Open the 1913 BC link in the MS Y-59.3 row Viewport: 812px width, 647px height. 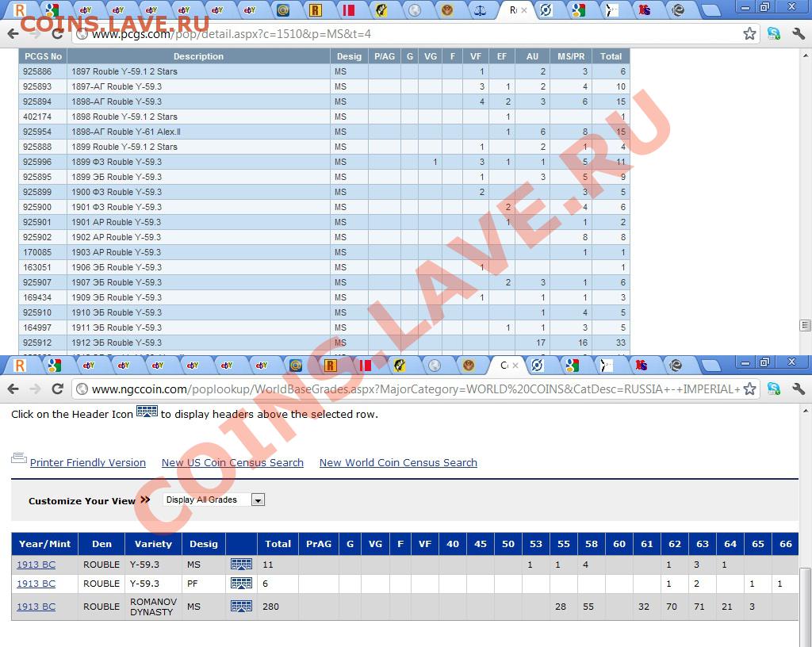[36, 565]
